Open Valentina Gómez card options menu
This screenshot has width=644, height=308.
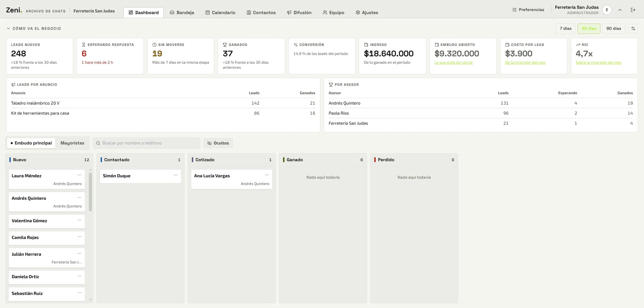point(79,220)
